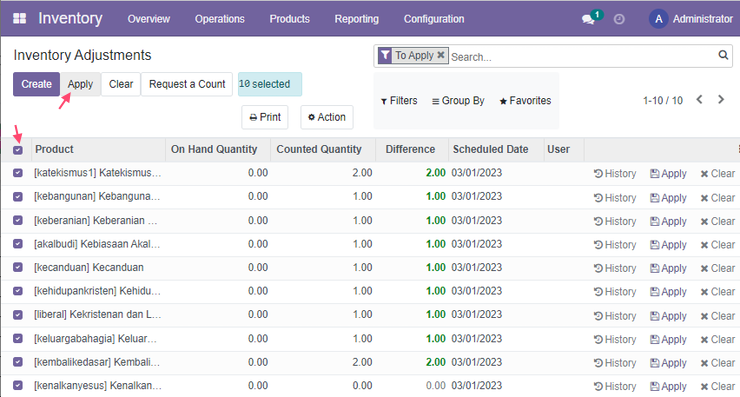This screenshot has height=397, width=740.
Task: Open the Configuration menu
Action: pos(434,19)
